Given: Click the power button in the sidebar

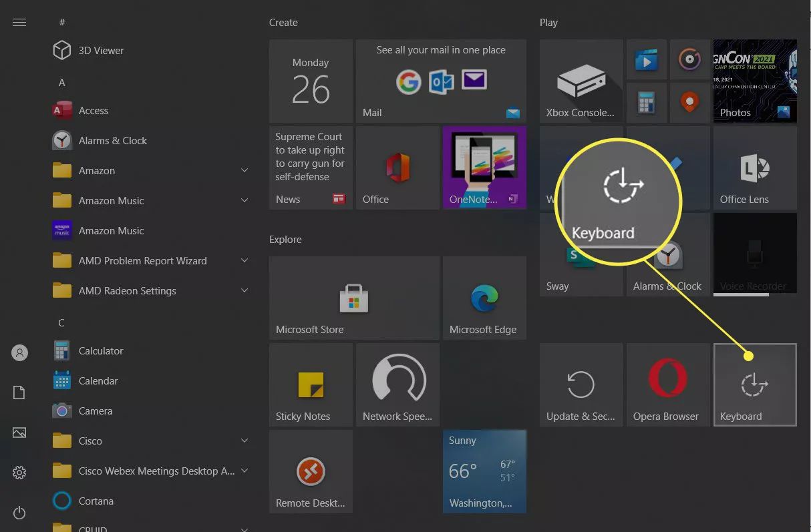Looking at the screenshot, I should tap(19, 513).
